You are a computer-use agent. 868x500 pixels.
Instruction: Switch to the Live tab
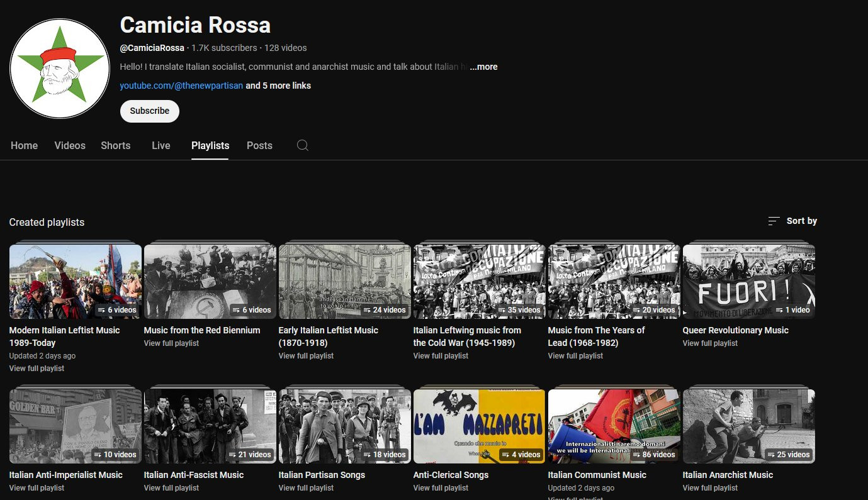(161, 145)
